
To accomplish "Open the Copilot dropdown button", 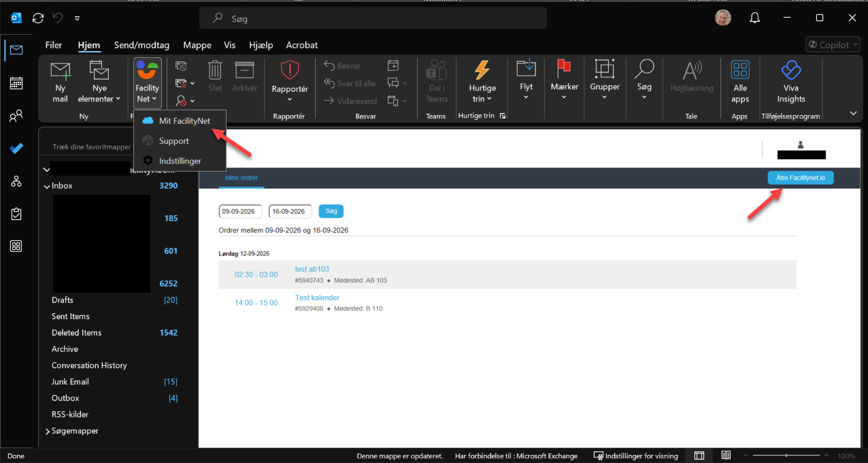I will tap(833, 45).
